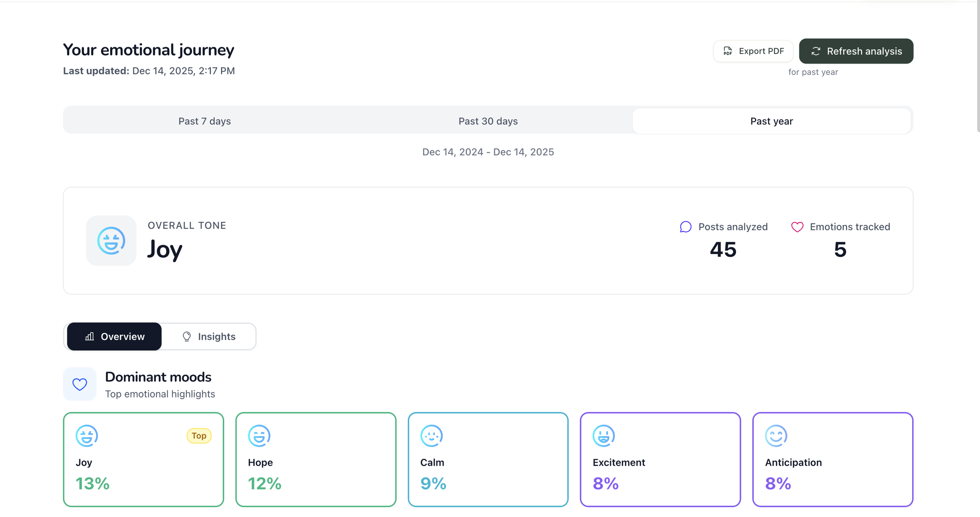The width and height of the screenshot is (980, 517).
Task: Click the Joy card laughing face icon
Action: pyautogui.click(x=87, y=435)
